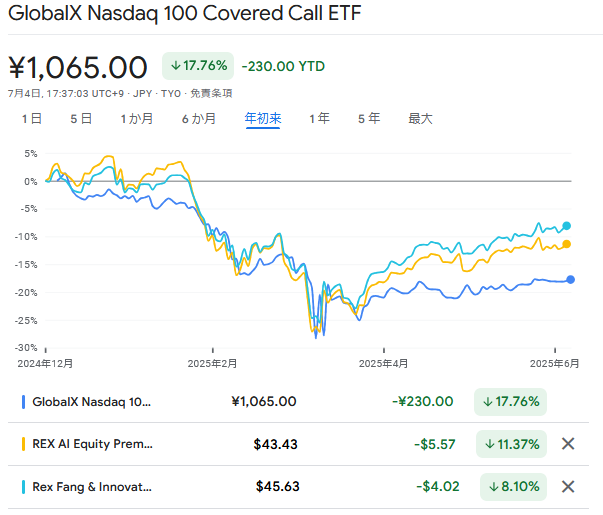Open the GlobalX Nasdaq 10... row
Screen dimensions: 603x515
click(298, 402)
